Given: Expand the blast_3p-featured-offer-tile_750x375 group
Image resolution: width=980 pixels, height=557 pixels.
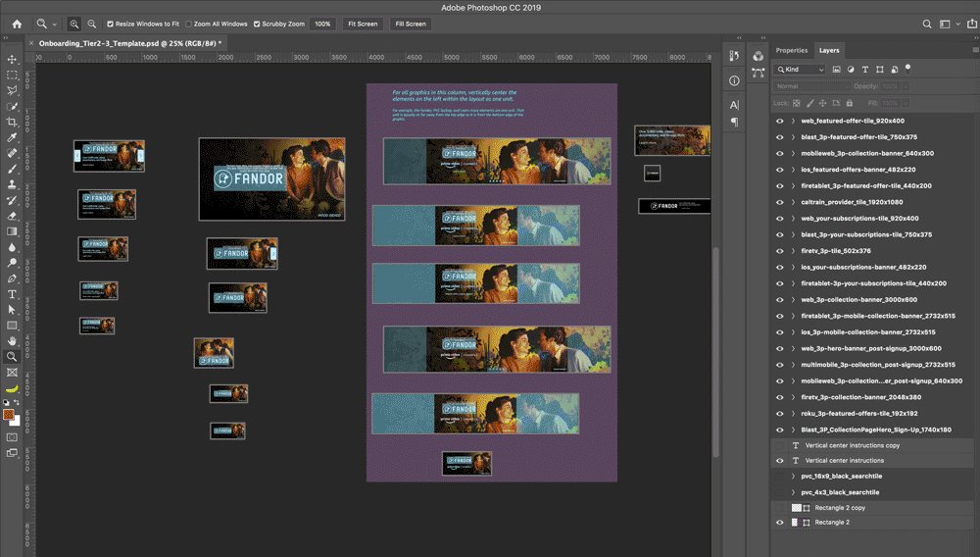Looking at the screenshot, I should pos(793,137).
